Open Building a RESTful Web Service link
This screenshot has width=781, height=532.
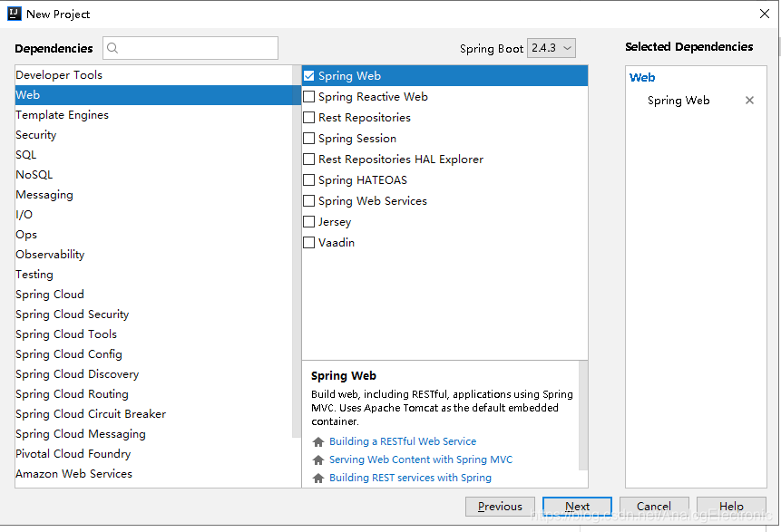[403, 441]
